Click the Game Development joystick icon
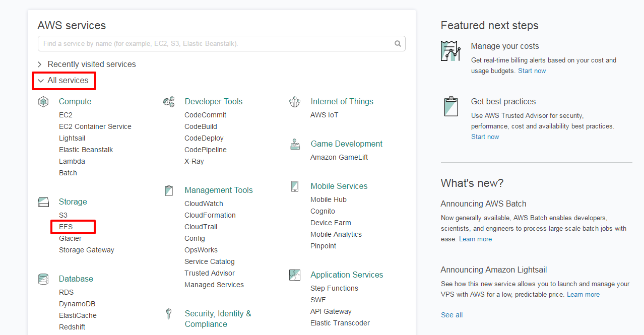Viewport: 644px width, 335px height. point(295,145)
